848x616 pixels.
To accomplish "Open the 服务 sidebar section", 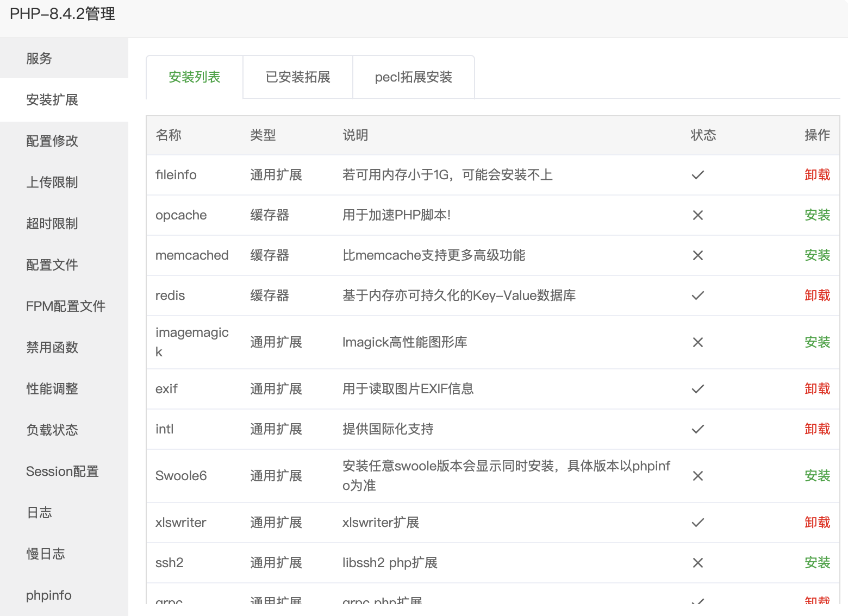I will click(x=64, y=58).
